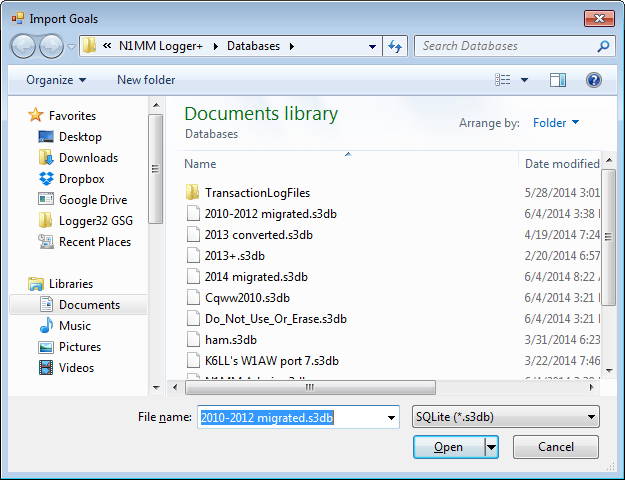Viewport: 625px width, 480px height.
Task: Open the Open button's split dropdown arrow
Action: (x=491, y=447)
